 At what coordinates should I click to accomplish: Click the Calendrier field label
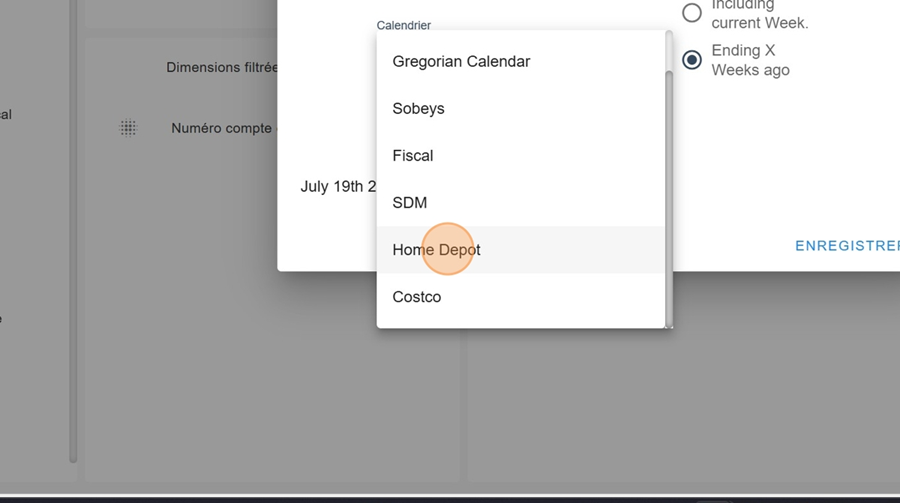404,25
